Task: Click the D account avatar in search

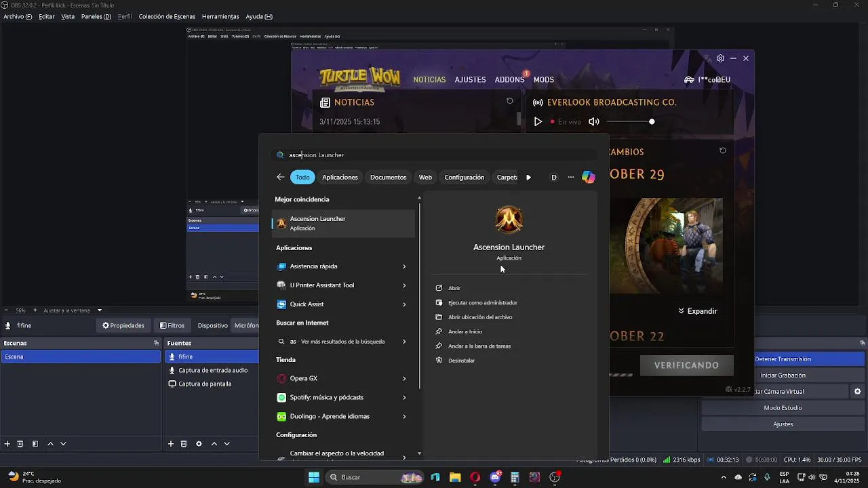Action: [x=553, y=178]
